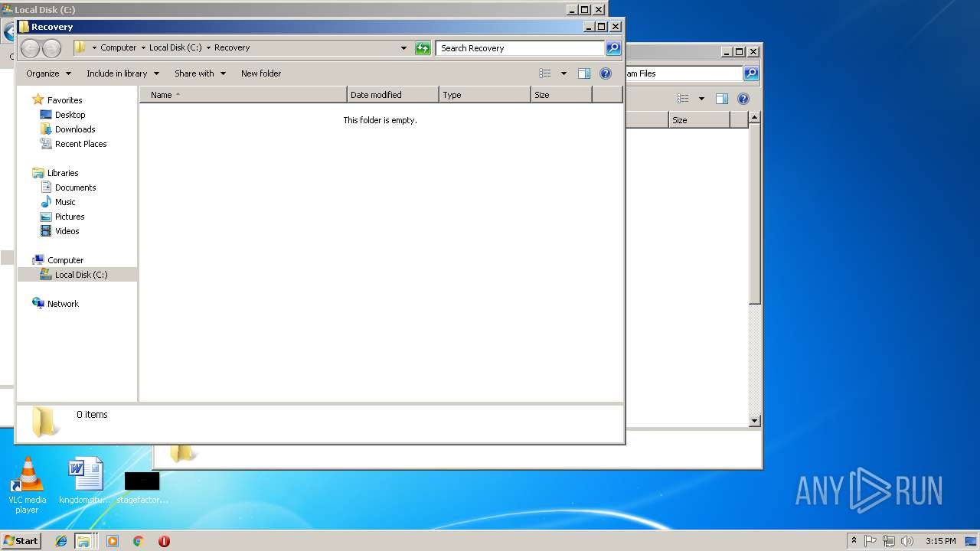Open Network in the navigation pane

[x=63, y=304]
